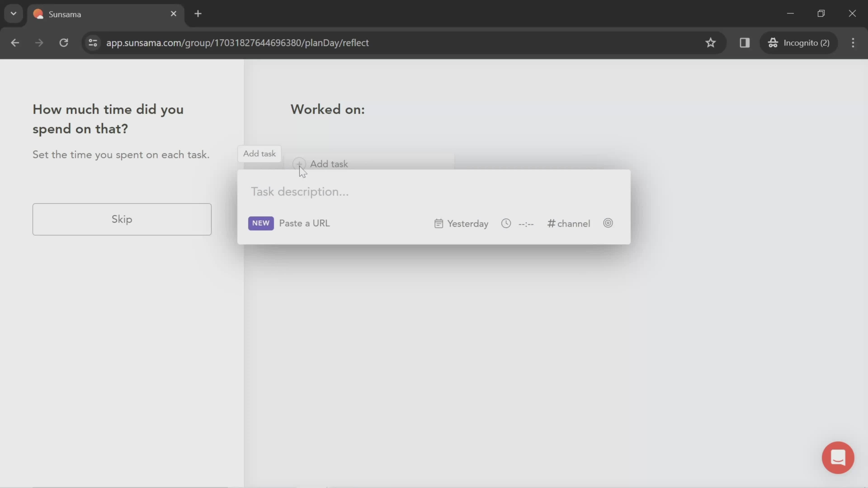868x488 pixels.
Task: Open the objective target icon in task popup
Action: point(608,223)
